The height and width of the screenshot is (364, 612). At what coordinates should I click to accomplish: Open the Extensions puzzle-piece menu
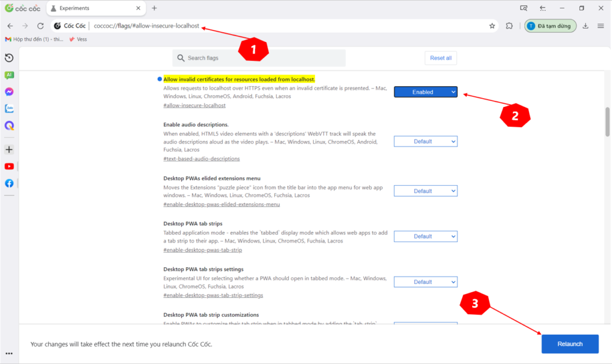tap(509, 26)
